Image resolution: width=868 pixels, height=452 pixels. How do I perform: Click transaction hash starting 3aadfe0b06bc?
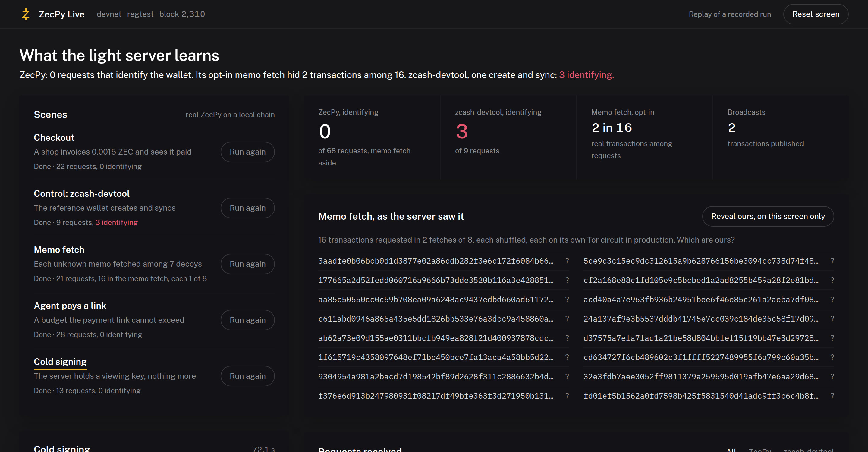[x=436, y=261]
